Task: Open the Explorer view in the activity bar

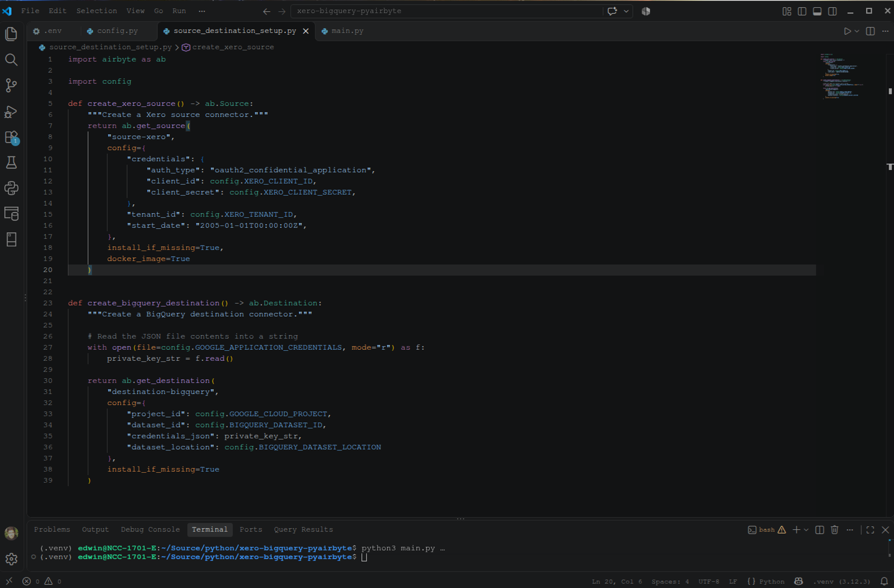Action: coord(11,34)
